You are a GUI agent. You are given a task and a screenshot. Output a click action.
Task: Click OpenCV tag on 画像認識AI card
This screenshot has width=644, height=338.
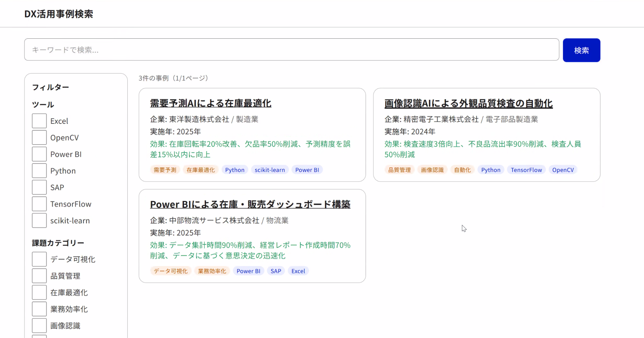tap(563, 170)
